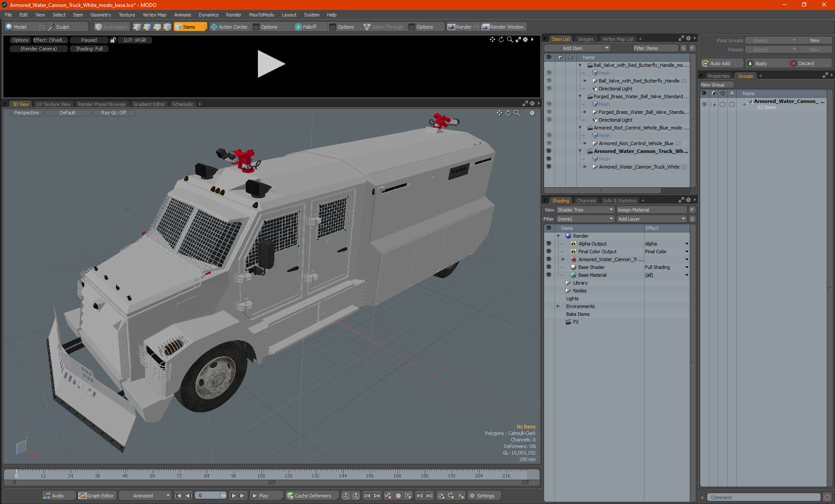
Task: Expand the Environments shader tree entry
Action: [558, 306]
